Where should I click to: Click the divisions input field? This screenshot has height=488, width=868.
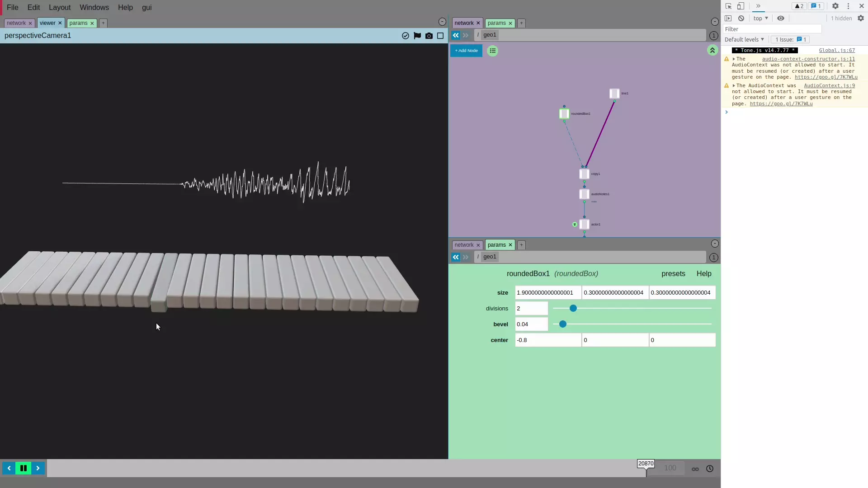coord(531,309)
